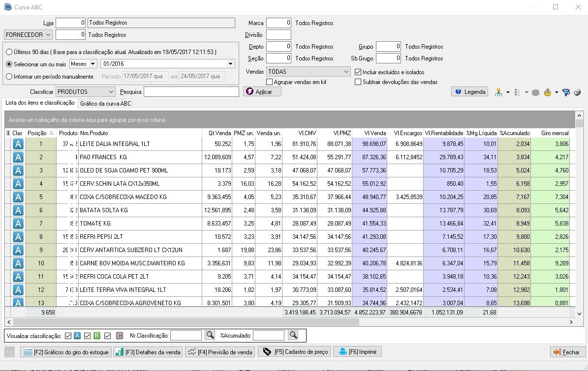Screen dimensions: 588x371
Task: Click the horizontal scrollbar under the grid
Action: coord(186,322)
